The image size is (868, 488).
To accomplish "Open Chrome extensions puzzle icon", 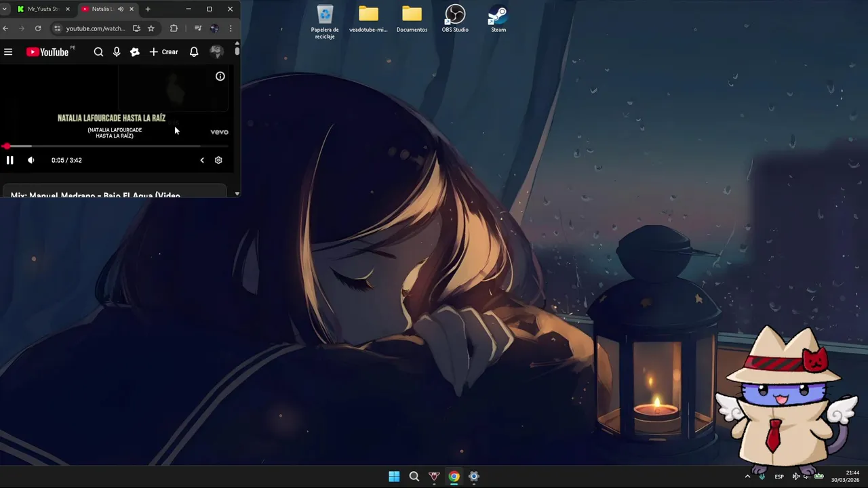I will 174,28.
